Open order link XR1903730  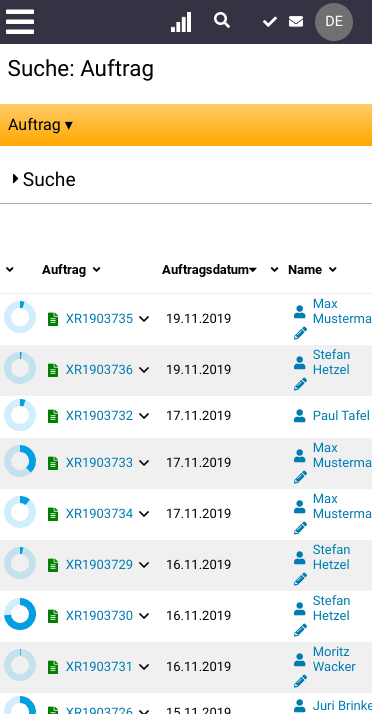pyautogui.click(x=99, y=616)
